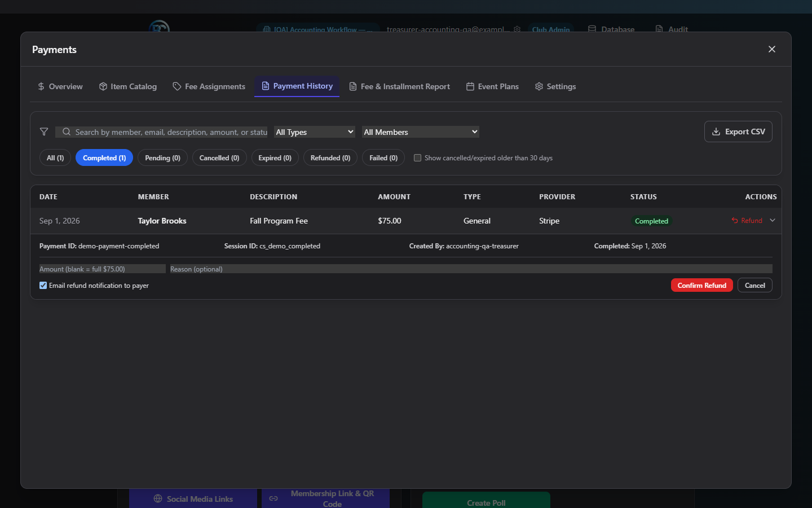Click the link icon on Membership Link & QR Code
This screenshot has width=812, height=508.
click(273, 498)
